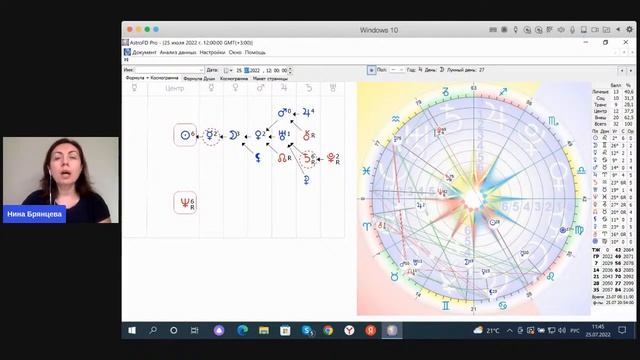Switch to the Макет страницы tab
The height and width of the screenshot is (360, 640).
tap(270, 78)
